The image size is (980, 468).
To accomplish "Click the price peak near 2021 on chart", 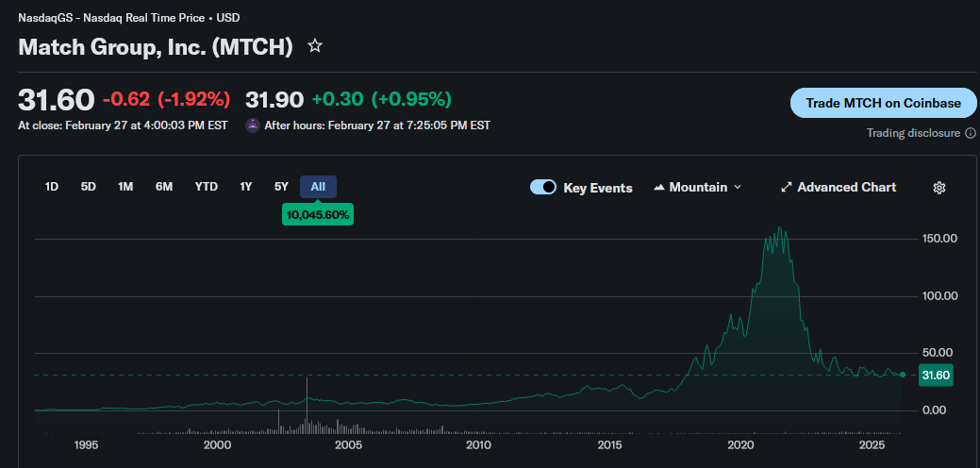I will tap(779, 227).
